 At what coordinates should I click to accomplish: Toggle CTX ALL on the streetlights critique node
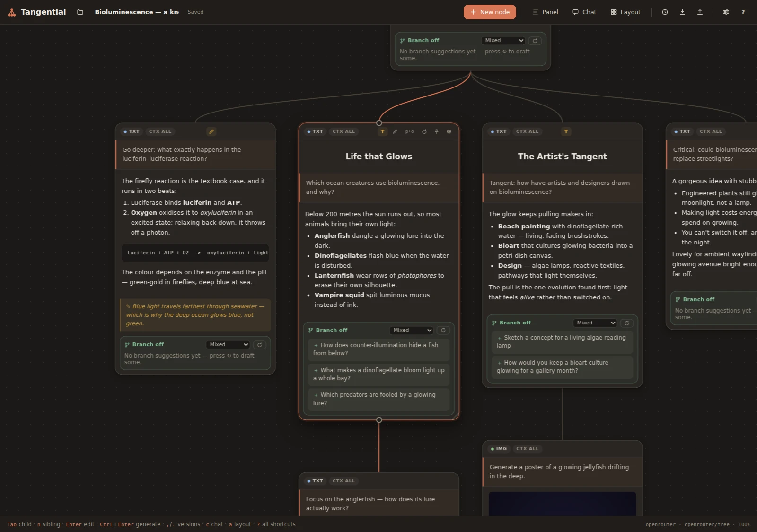click(x=711, y=131)
